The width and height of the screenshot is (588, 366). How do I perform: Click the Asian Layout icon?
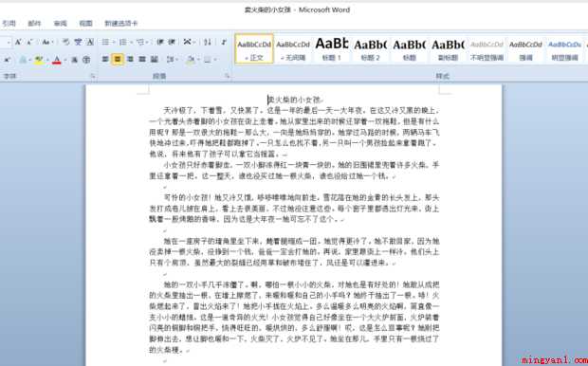point(188,43)
